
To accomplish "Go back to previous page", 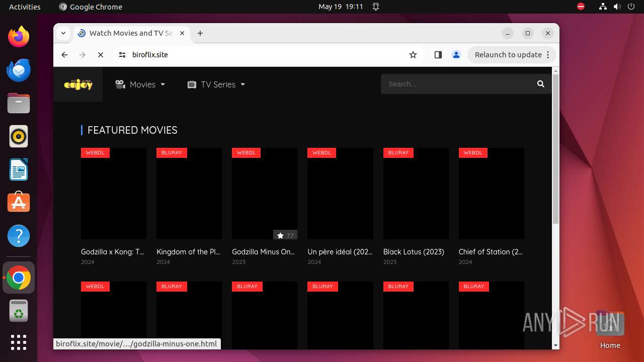I will click(x=64, y=55).
